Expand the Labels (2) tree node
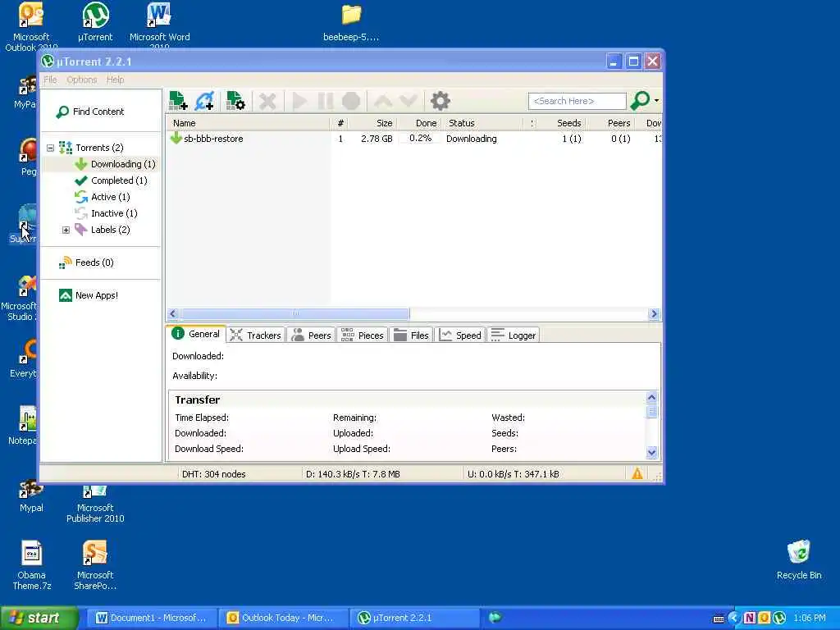Viewport: 840px width, 630px height. coord(66,230)
